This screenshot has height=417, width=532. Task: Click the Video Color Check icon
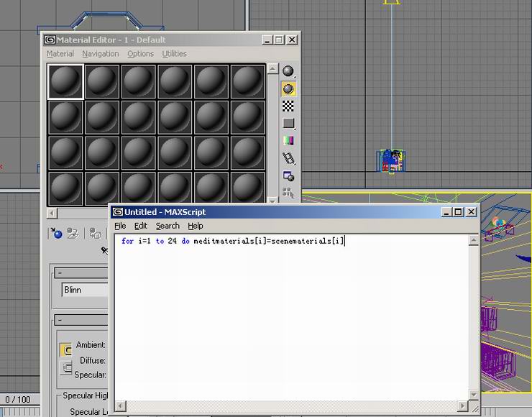click(288, 141)
